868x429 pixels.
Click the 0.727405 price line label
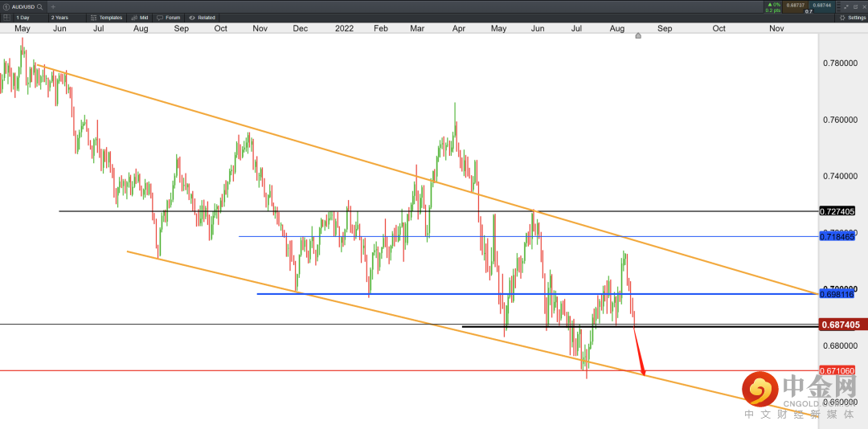(x=837, y=211)
